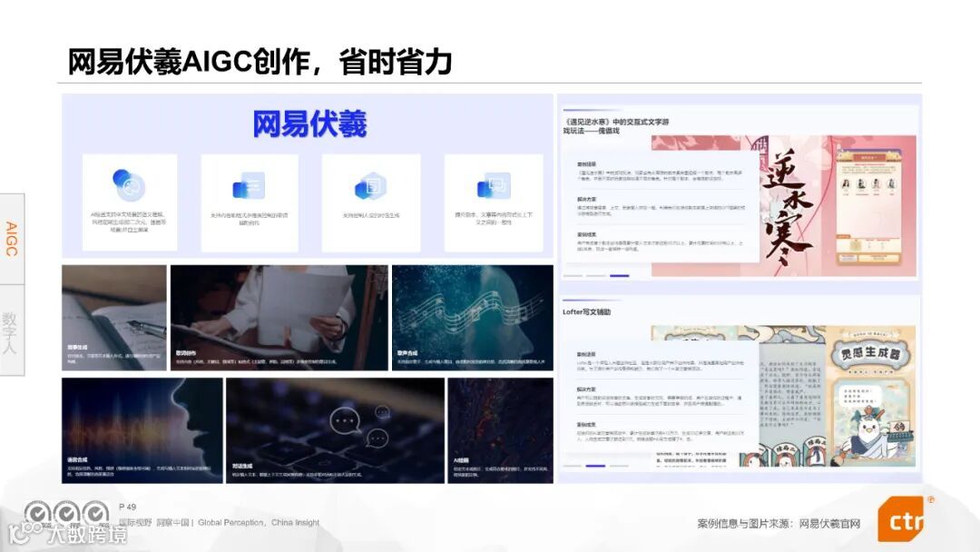The image size is (980, 552).
Task: Click 解决方案 in the Lofter case
Action: tap(586, 389)
